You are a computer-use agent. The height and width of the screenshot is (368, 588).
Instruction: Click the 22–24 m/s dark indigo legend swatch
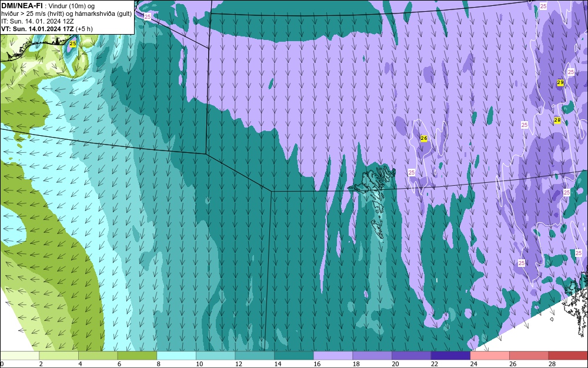click(451, 356)
